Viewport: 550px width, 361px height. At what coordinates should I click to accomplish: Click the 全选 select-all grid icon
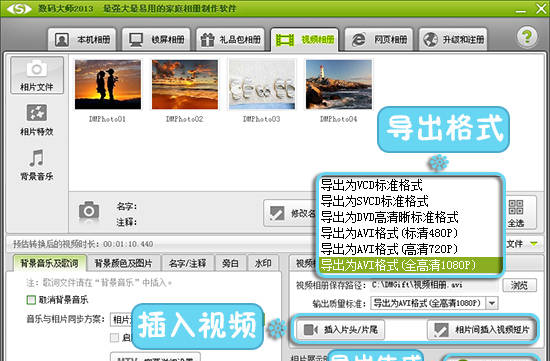pyautogui.click(x=516, y=207)
